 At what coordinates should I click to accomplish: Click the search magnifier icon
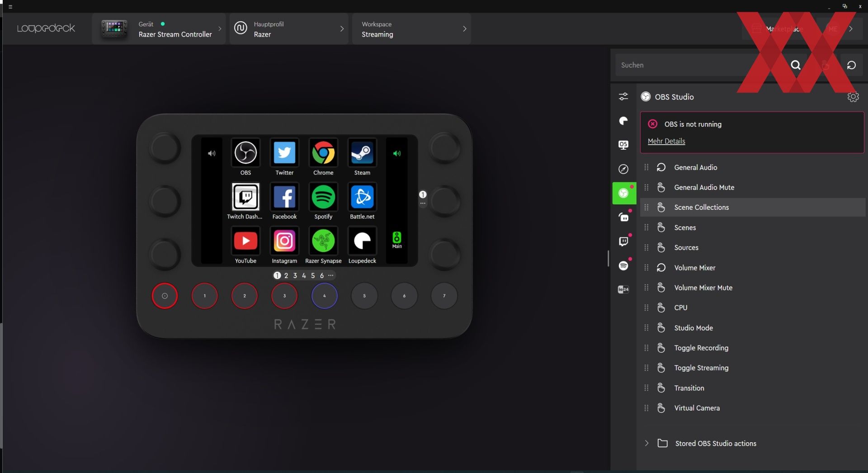click(x=796, y=65)
